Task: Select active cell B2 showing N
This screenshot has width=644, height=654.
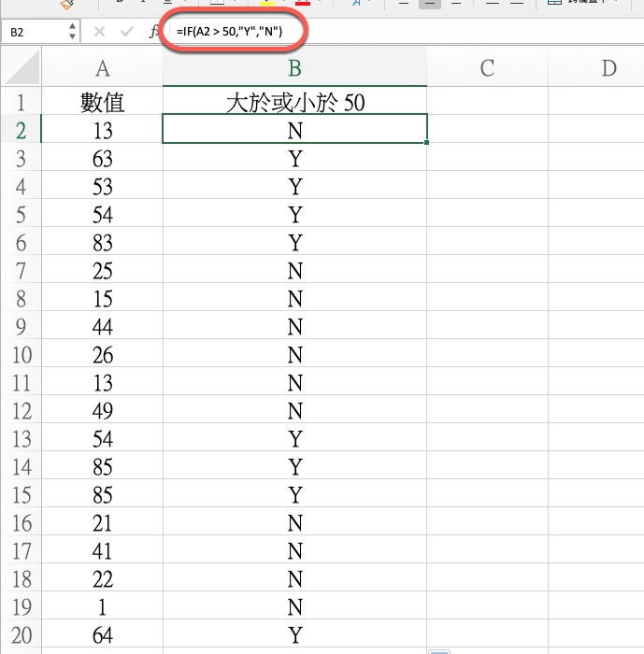Action: 294,129
